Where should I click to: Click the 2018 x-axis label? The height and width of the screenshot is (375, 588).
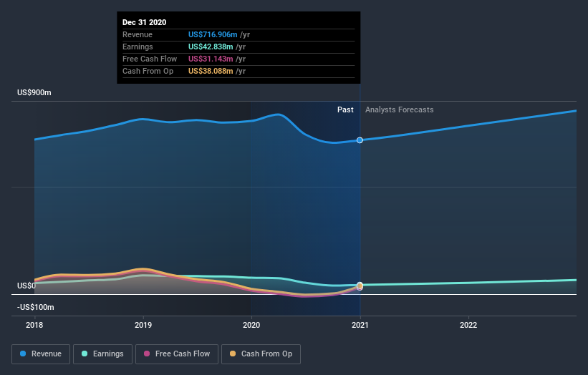[x=34, y=325]
